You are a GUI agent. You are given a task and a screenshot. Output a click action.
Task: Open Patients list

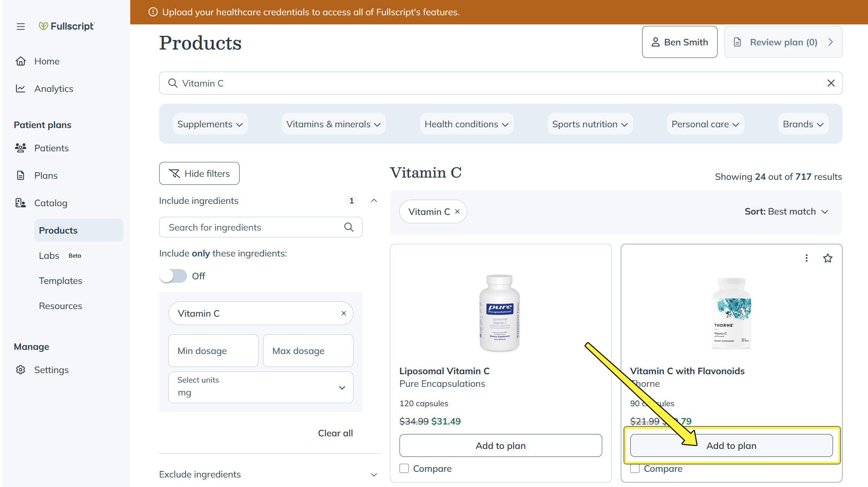click(x=51, y=148)
